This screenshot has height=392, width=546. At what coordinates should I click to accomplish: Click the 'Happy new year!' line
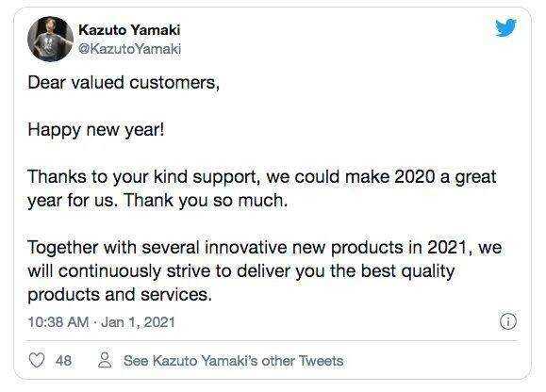click(x=96, y=130)
